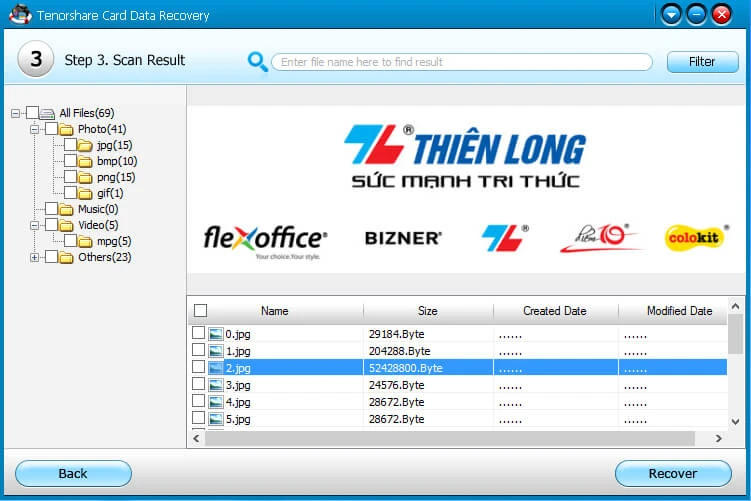Expand the Others(23) tree node
The height and width of the screenshot is (501, 751).
coord(34,257)
